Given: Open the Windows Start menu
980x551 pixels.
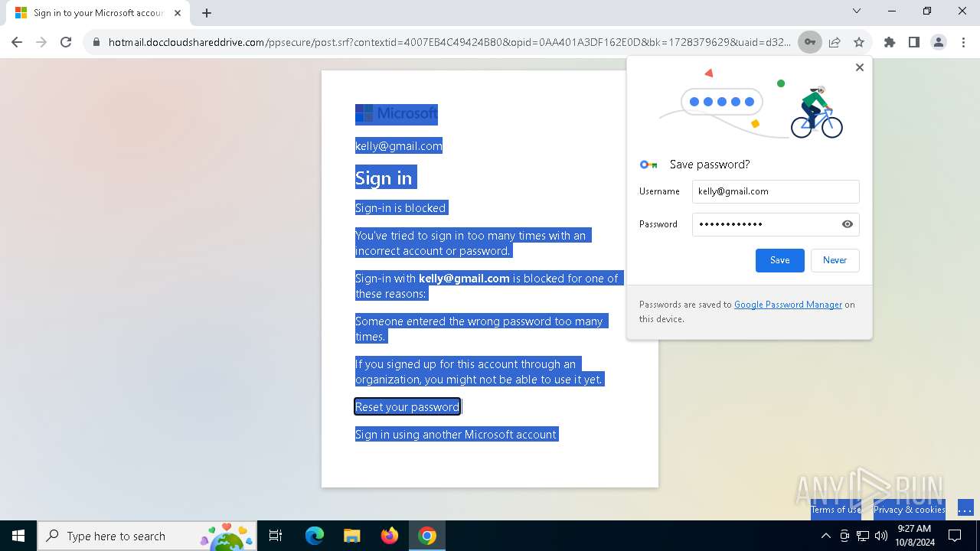Looking at the screenshot, I should [18, 536].
